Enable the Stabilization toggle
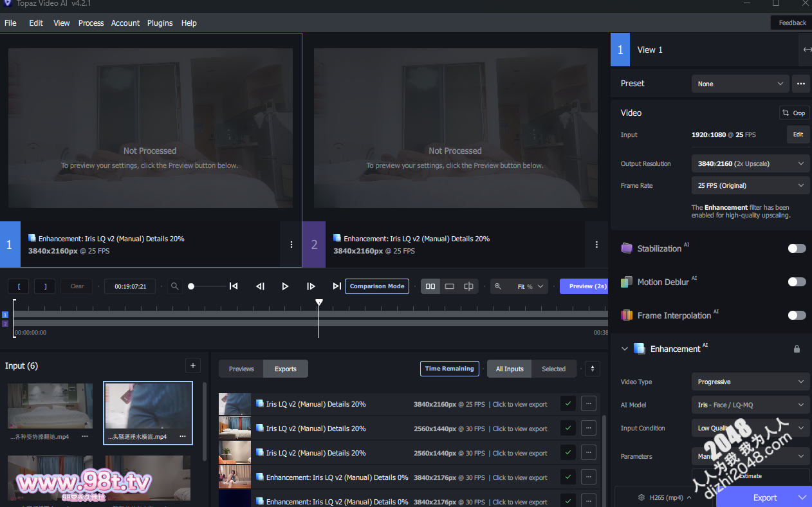This screenshot has width=812, height=507. pos(797,248)
